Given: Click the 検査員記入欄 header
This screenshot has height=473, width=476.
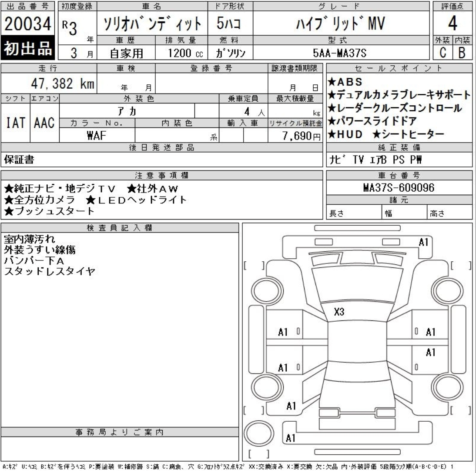Looking at the screenshot, I should coord(120,227).
